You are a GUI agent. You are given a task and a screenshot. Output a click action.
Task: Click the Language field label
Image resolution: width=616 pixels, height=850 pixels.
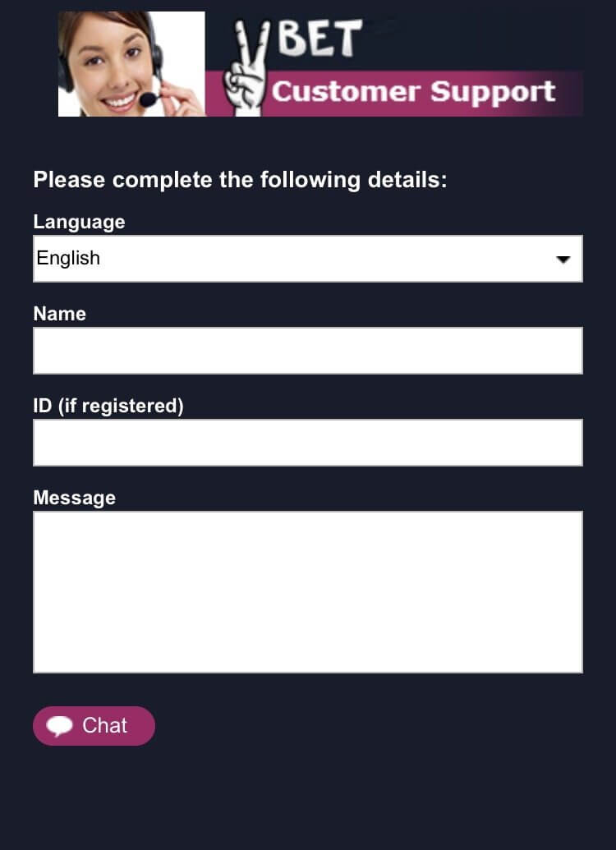[x=79, y=222]
